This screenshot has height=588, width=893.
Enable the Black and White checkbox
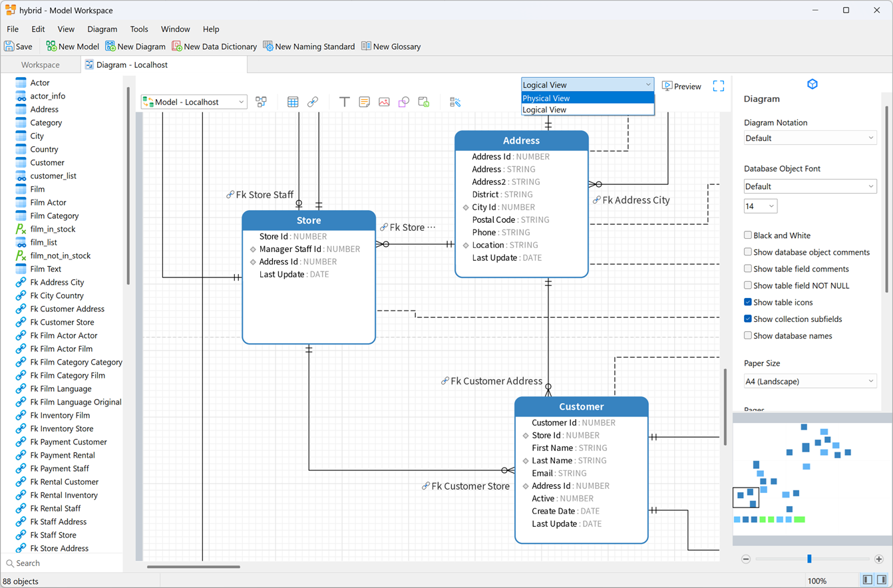748,235
